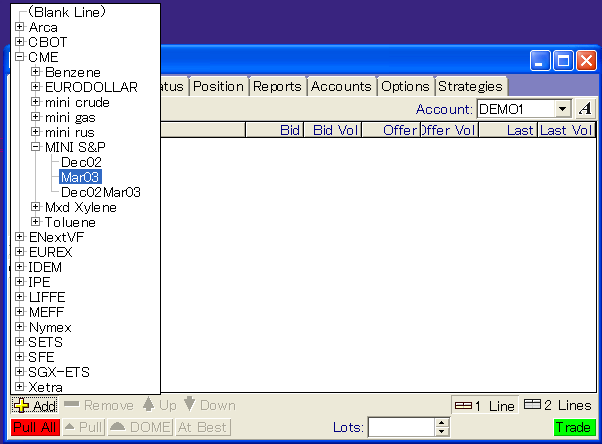Image resolution: width=602 pixels, height=444 pixels.
Task: Expand the CBOT exchange node
Action: [x=20, y=41]
